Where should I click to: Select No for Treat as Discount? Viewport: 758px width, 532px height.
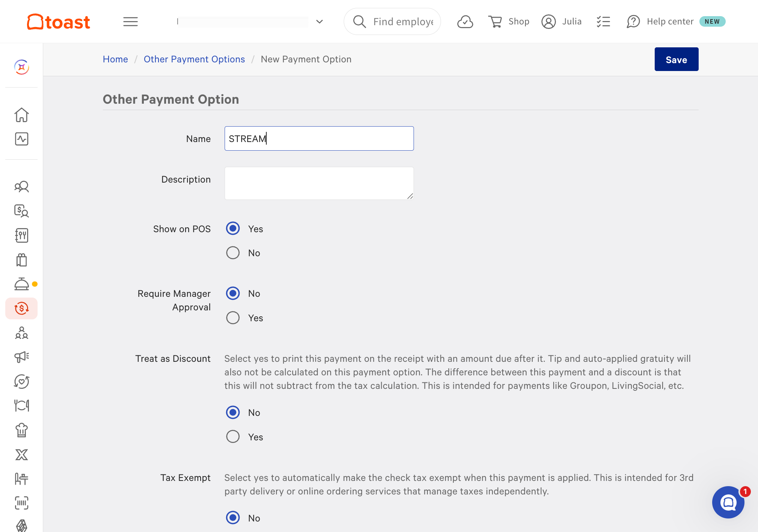233,413
